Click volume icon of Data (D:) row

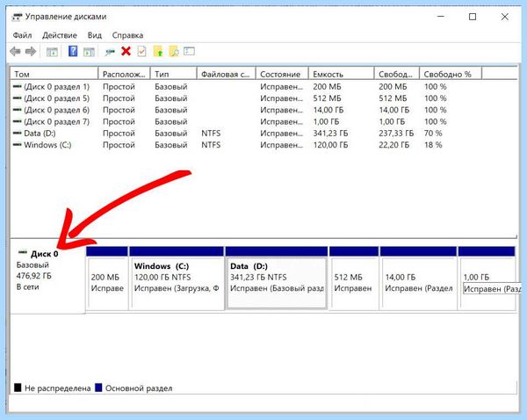pos(17,134)
